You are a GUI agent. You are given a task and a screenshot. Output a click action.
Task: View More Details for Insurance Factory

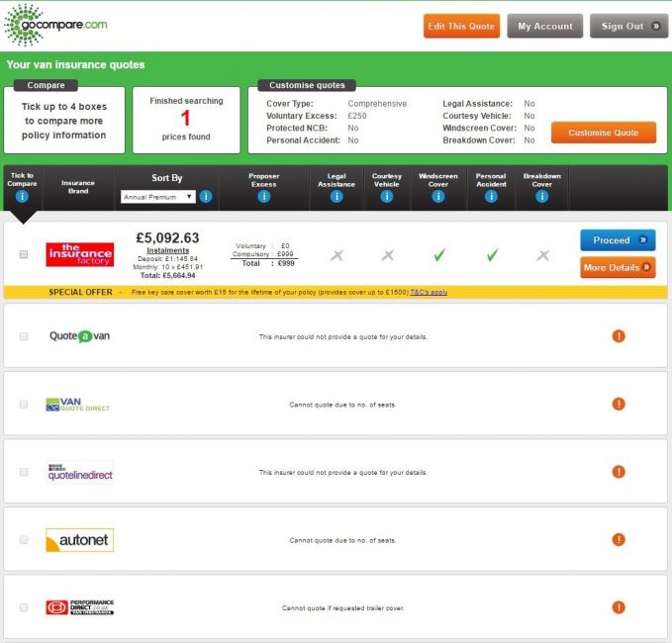click(618, 267)
